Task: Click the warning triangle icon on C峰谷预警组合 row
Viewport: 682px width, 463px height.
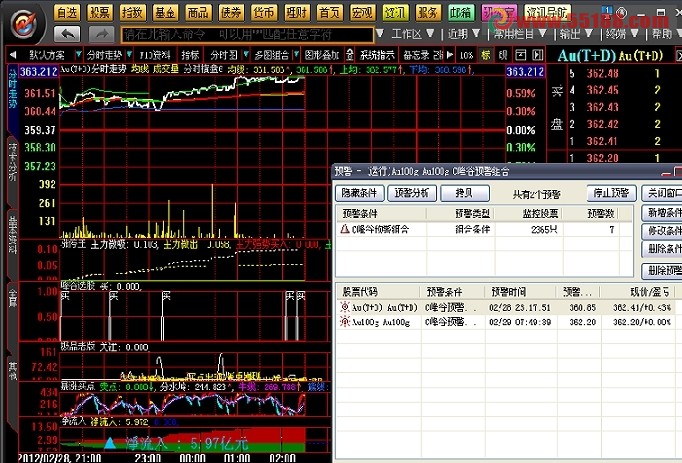Action: [345, 229]
